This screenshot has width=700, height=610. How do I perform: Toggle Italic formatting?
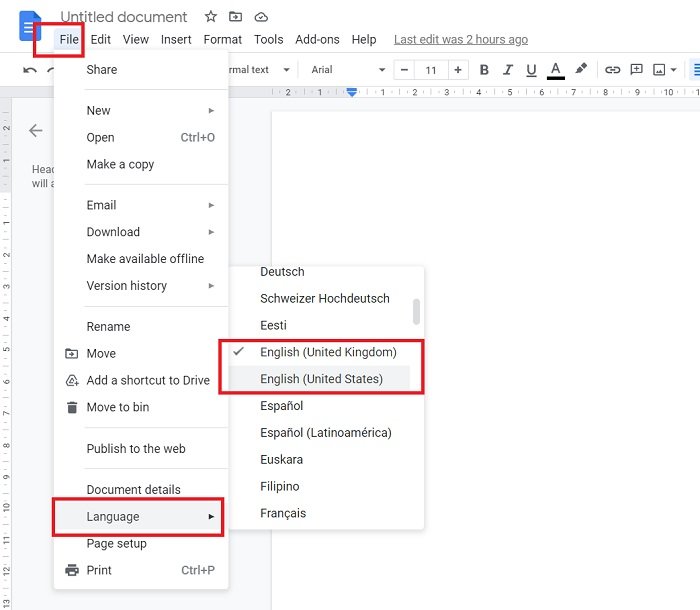tap(508, 70)
